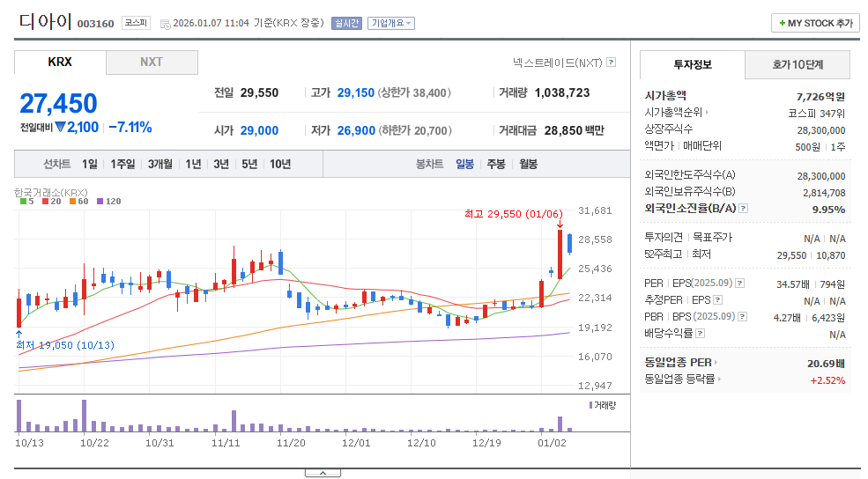Select 3년 line chart period
Image resolution: width=868 pixels, height=479 pixels.
[221, 165]
